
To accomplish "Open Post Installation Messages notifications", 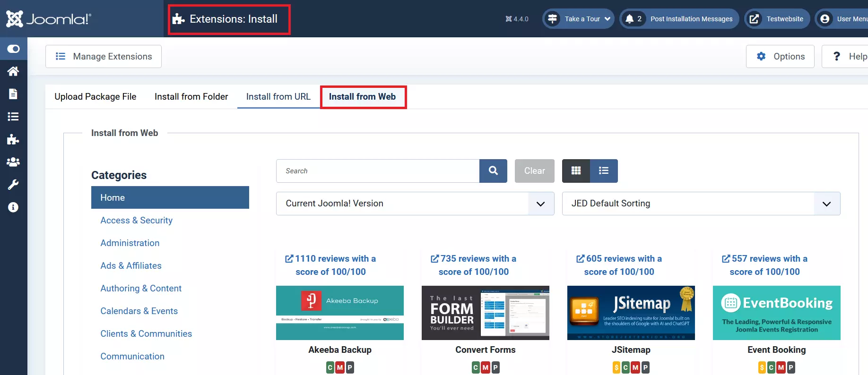I will [x=679, y=19].
